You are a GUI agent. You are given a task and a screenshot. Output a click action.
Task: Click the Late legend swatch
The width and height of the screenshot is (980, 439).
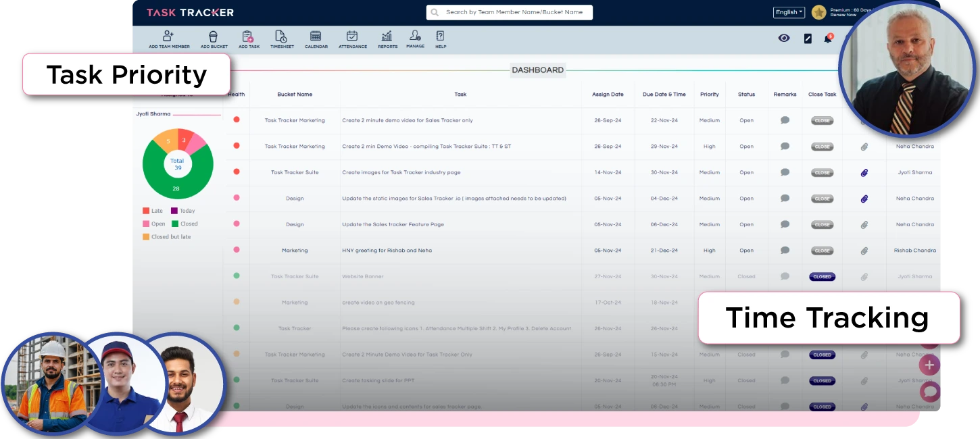[x=146, y=211]
